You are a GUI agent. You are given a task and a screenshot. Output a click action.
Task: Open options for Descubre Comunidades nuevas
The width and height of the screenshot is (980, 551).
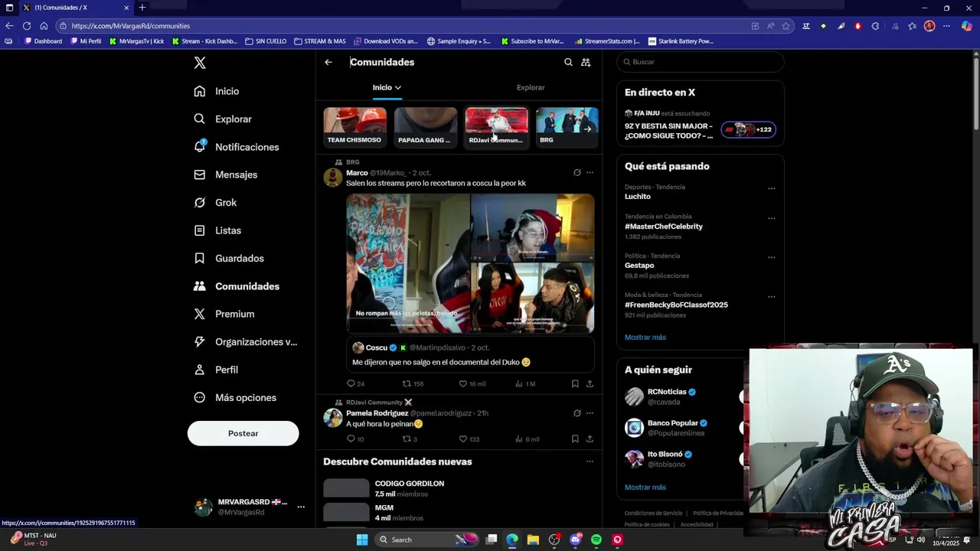tap(590, 461)
